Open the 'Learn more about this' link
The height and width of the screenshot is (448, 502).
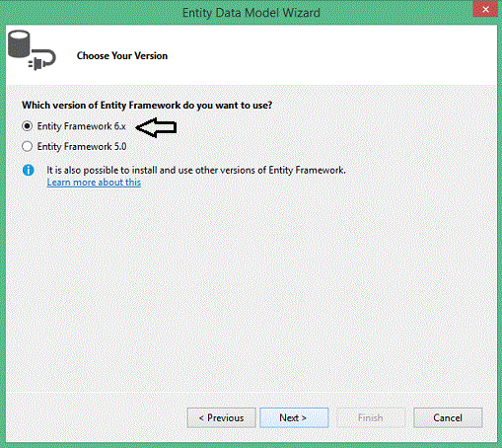94,183
